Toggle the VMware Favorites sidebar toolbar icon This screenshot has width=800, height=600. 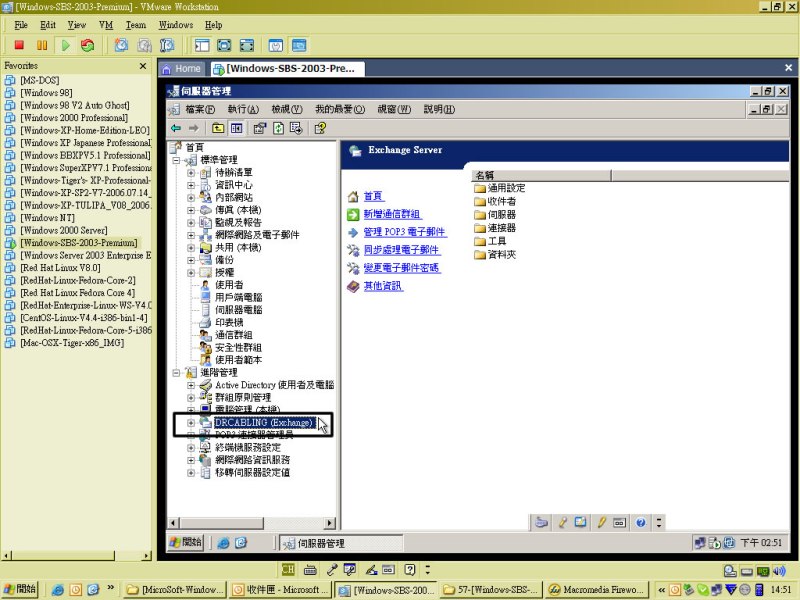pos(202,45)
